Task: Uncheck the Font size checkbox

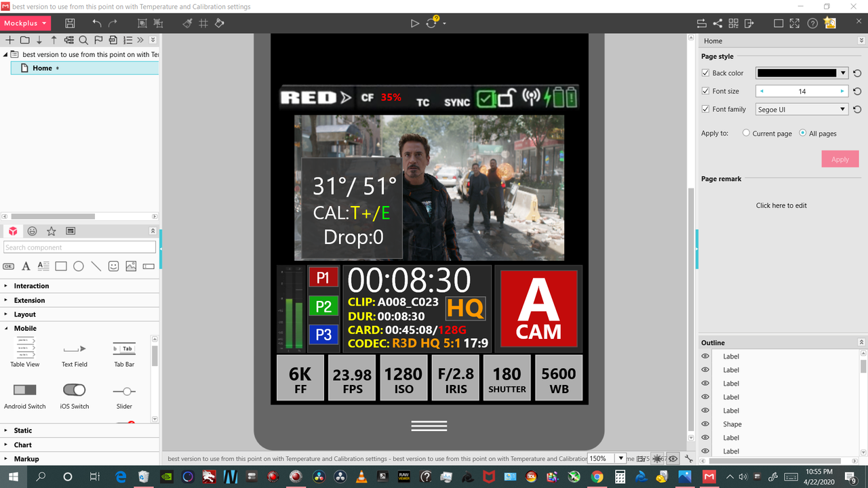Action: tap(705, 91)
